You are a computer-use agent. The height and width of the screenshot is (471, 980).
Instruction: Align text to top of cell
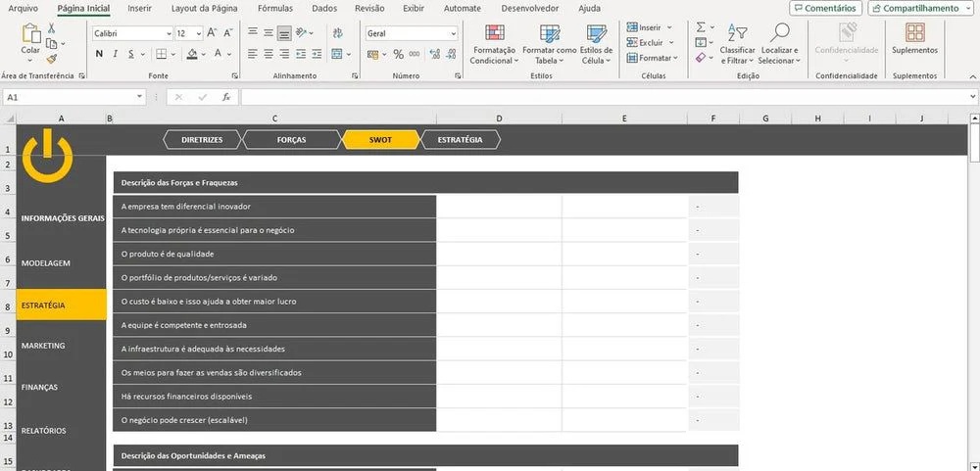[253, 33]
